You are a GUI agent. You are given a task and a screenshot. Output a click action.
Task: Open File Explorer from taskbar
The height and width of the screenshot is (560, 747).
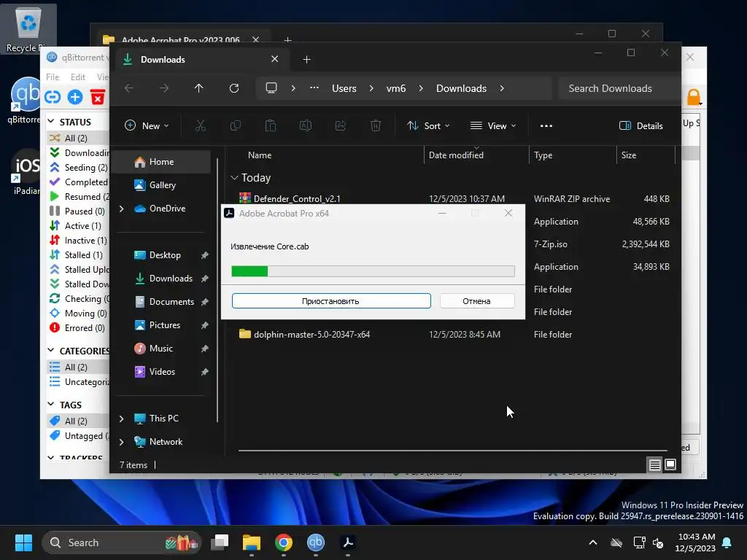click(252, 542)
